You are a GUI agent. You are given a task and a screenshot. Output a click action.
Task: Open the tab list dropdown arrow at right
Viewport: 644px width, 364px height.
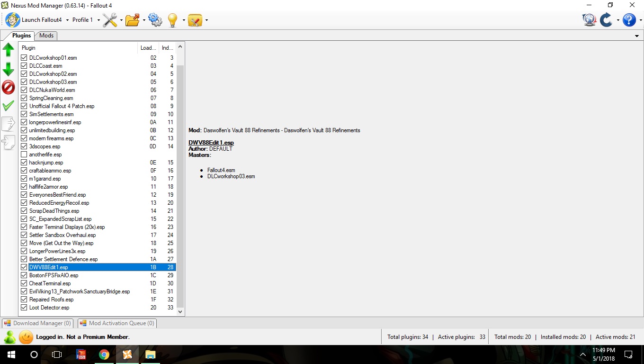(x=637, y=36)
